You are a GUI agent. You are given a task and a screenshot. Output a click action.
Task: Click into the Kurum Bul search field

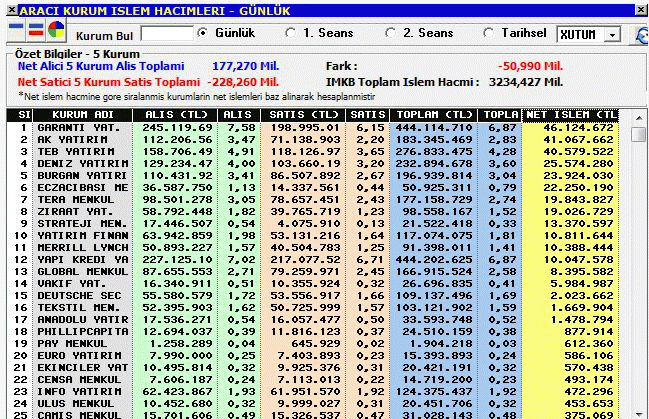click(x=165, y=33)
